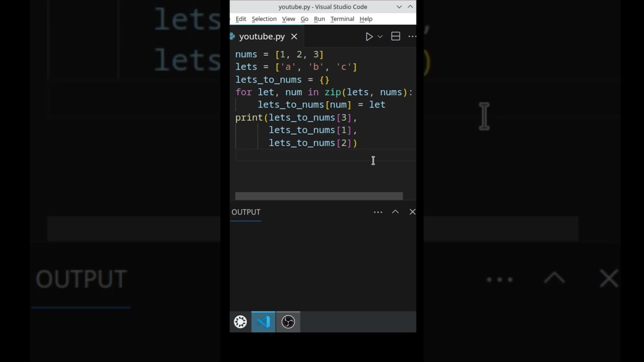This screenshot has height=362, width=644.
Task: Open the Help menu
Action: point(366,19)
